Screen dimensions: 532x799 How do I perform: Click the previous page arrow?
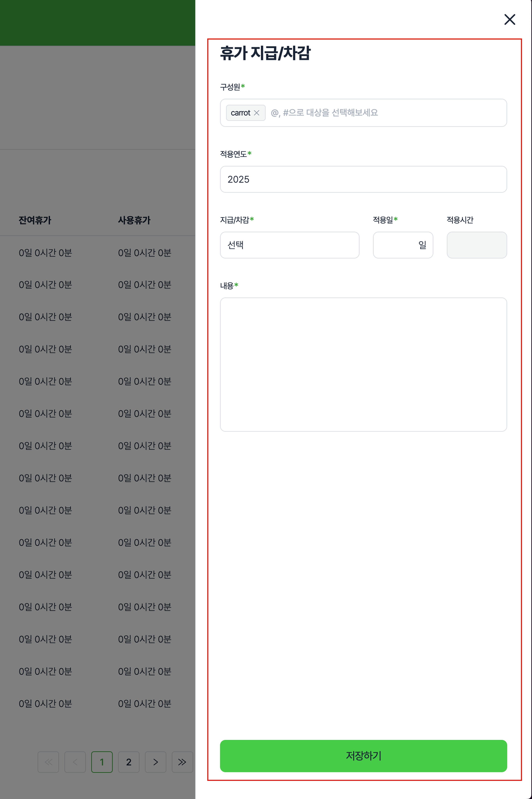pyautogui.click(x=75, y=762)
